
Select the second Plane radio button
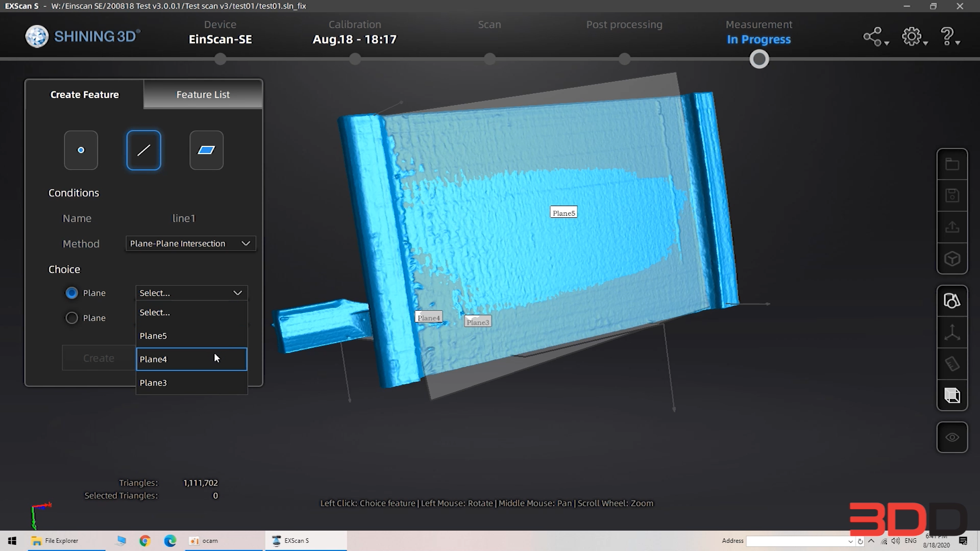71,318
